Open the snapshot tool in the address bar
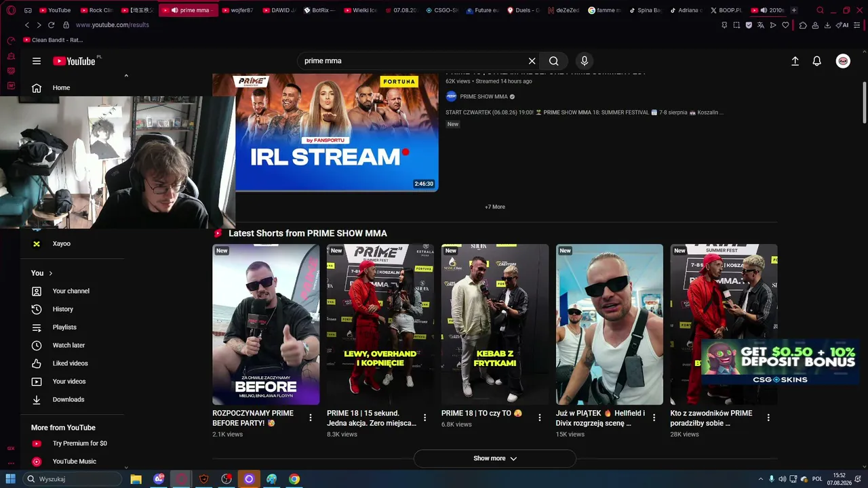 pyautogui.click(x=736, y=25)
